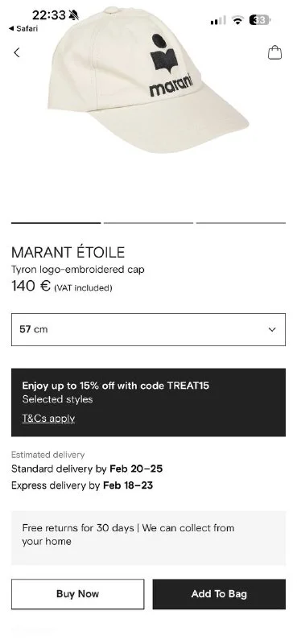The width and height of the screenshot is (297, 644).
Task: Tap the clock time in status bar
Action: (x=48, y=15)
